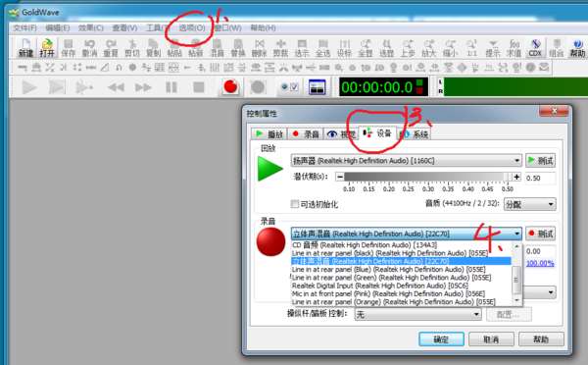This screenshot has height=365, width=588.
Task: Switch to the 设备 tab
Action: (x=377, y=133)
